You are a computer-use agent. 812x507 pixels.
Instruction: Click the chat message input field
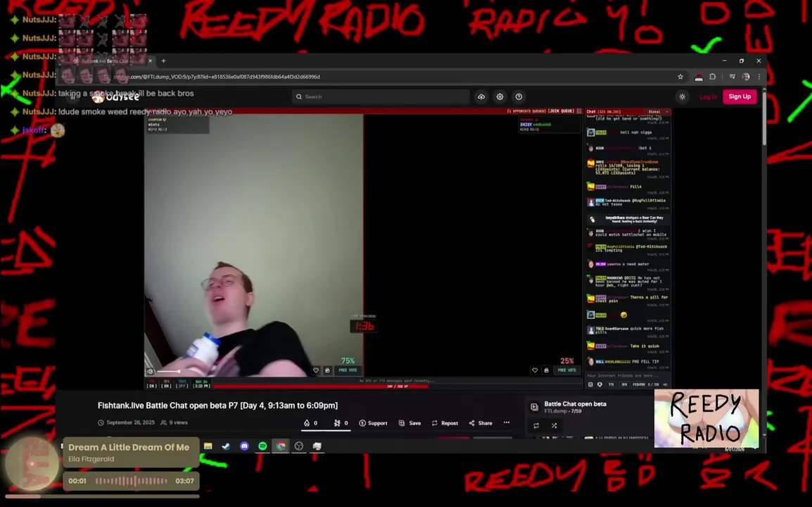click(x=628, y=375)
